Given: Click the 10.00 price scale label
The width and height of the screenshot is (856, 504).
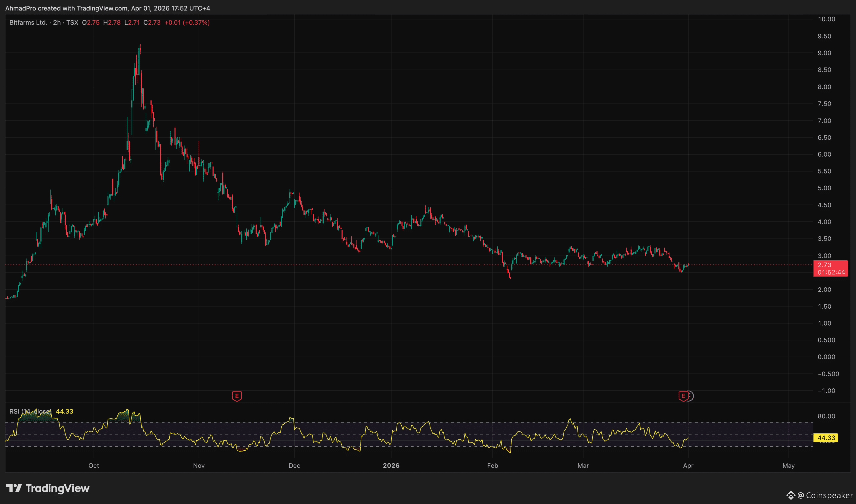Looking at the screenshot, I should click(x=826, y=19).
